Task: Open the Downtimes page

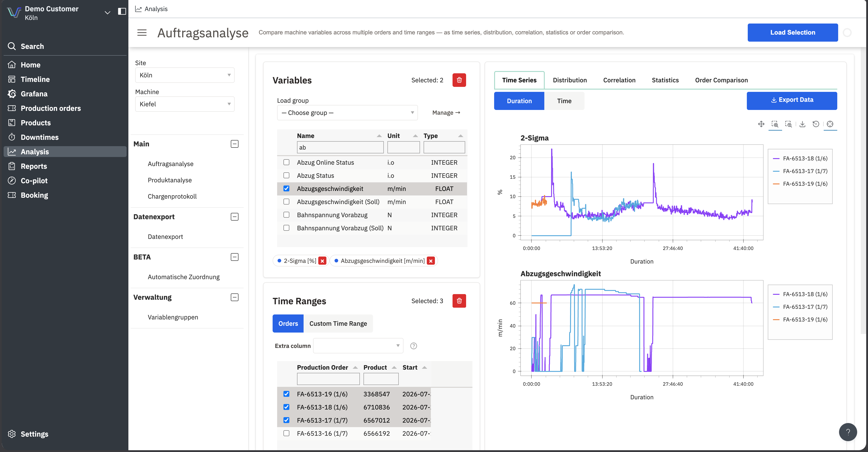Action: click(65, 137)
